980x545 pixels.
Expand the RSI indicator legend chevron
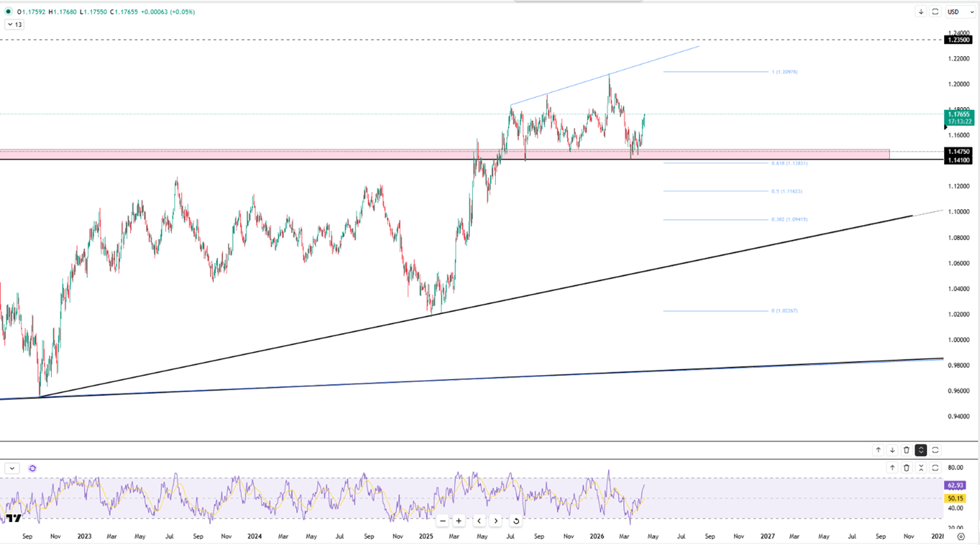[12, 468]
